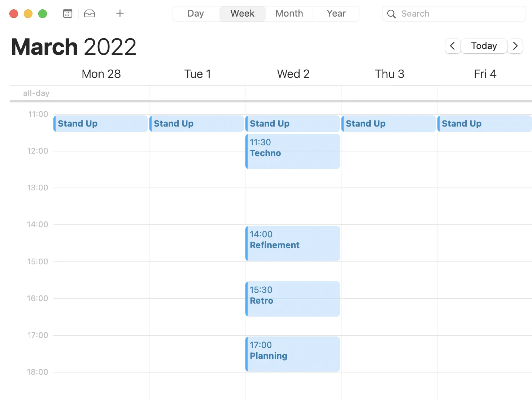Click the Today button
The image size is (532, 401).
484,46
